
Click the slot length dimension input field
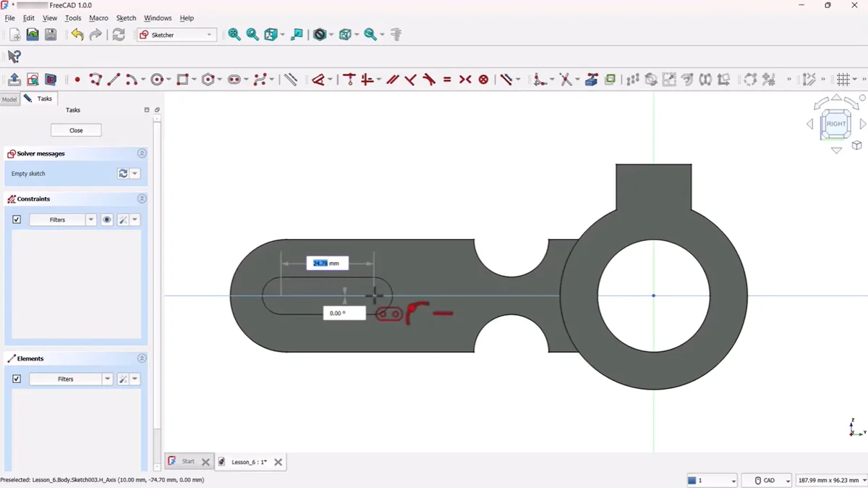click(x=327, y=264)
